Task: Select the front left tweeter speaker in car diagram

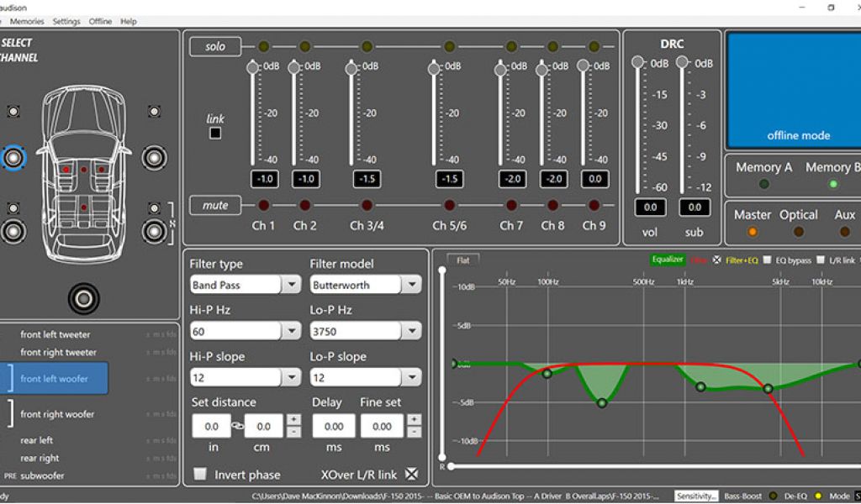Action: point(13,112)
